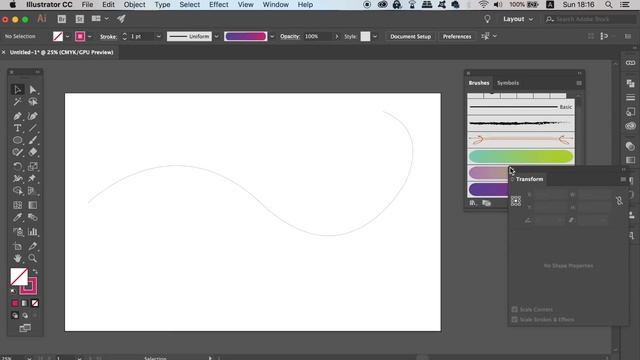
Task: Click the pink stroke swatch in toolbox
Action: coord(29,286)
